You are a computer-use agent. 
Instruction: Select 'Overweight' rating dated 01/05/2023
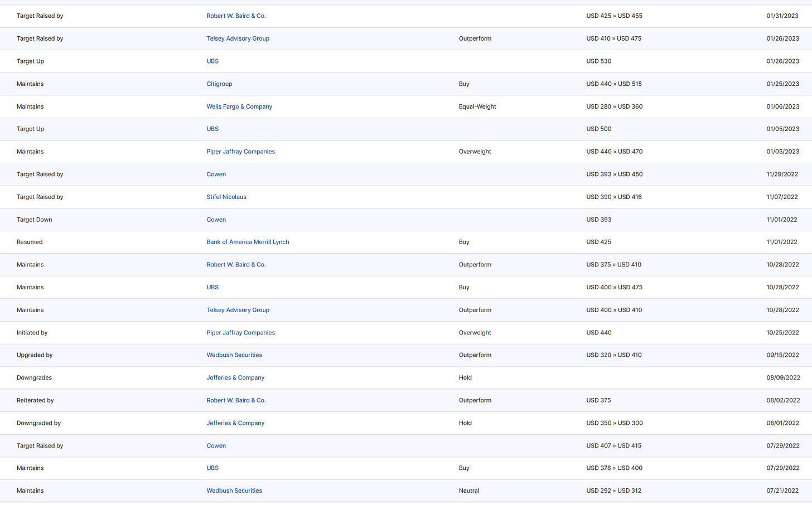[475, 152]
